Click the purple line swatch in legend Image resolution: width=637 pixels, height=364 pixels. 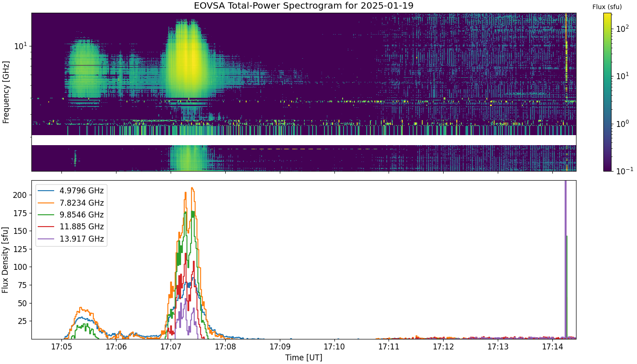pyautogui.click(x=45, y=239)
